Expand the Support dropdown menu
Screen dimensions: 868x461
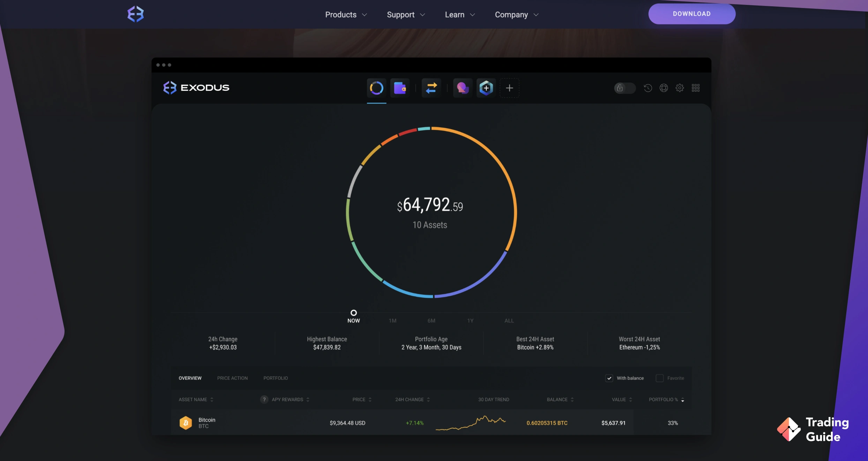pyautogui.click(x=406, y=15)
